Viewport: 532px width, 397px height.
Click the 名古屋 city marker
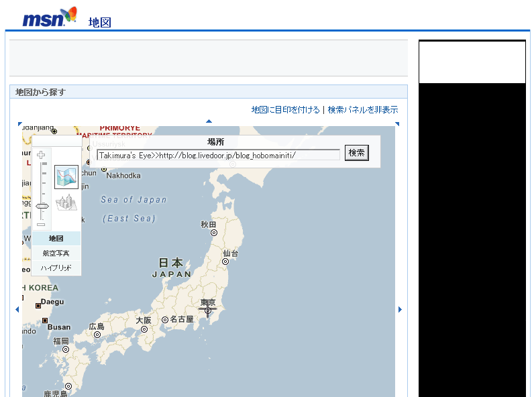[x=165, y=320]
